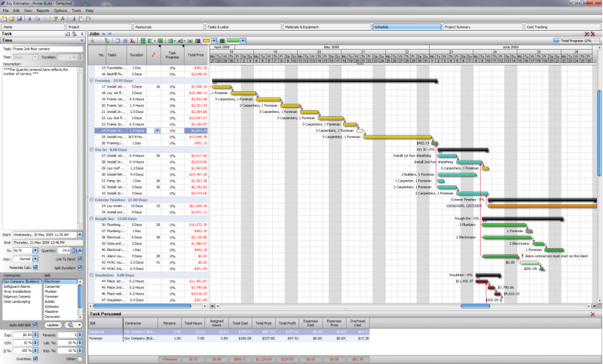
Task: Open the Reports menu
Action: coord(43,11)
